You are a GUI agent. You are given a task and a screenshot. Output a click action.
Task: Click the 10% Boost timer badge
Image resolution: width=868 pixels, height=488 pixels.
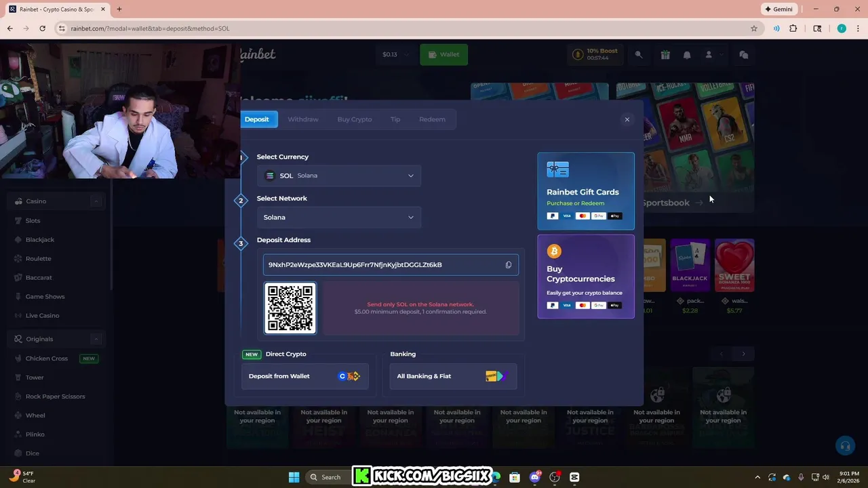coord(595,54)
